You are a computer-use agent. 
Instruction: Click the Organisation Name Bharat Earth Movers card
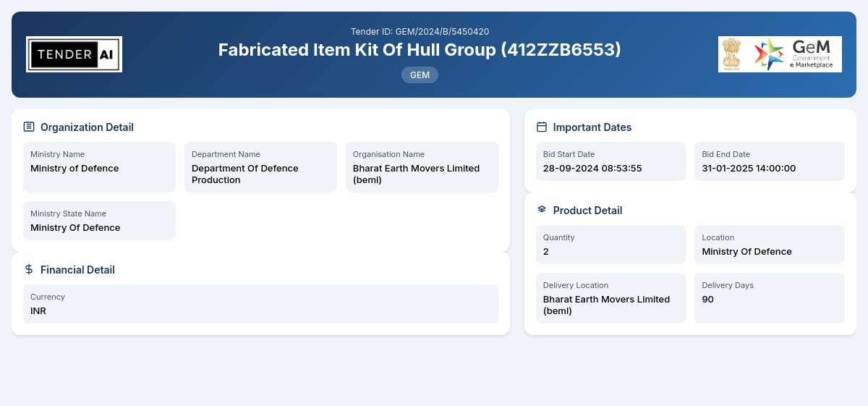click(x=422, y=167)
